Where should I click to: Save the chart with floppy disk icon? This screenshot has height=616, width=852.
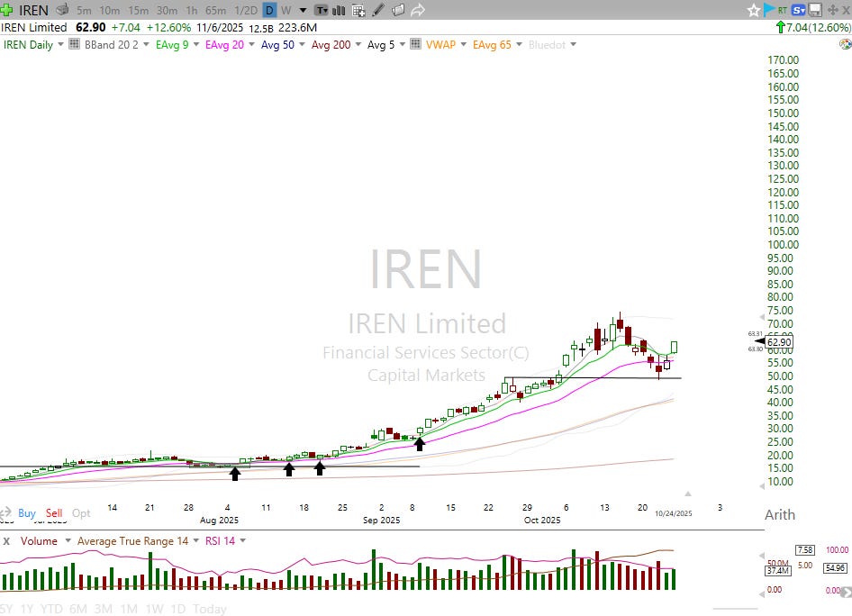coord(814,10)
